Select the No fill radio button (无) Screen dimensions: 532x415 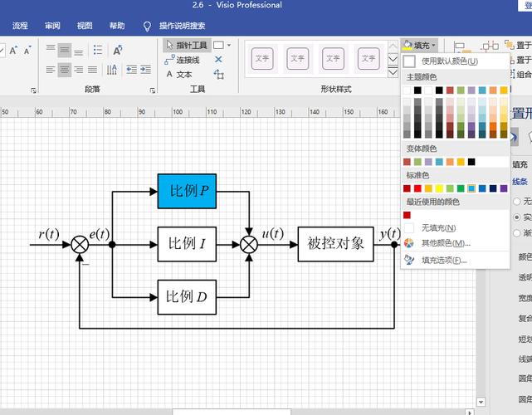(517, 201)
